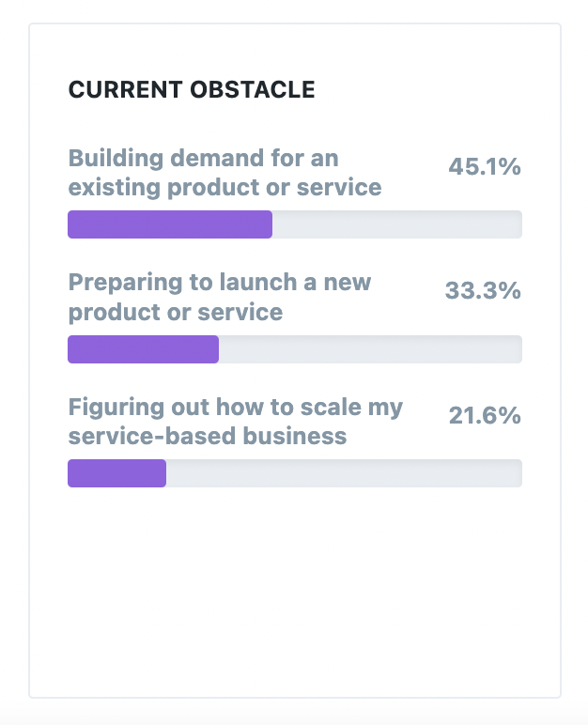Click the 'service-based business' text line
This screenshot has height=725, width=588.
[x=208, y=436]
